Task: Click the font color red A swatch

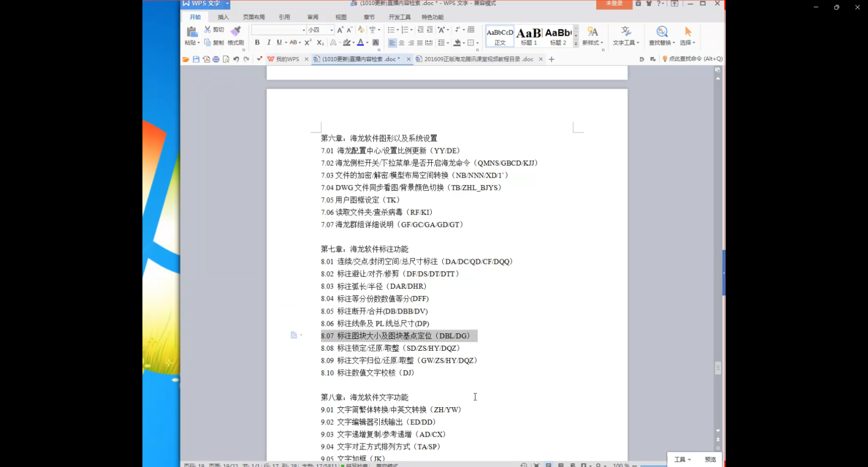Action: 360,42
